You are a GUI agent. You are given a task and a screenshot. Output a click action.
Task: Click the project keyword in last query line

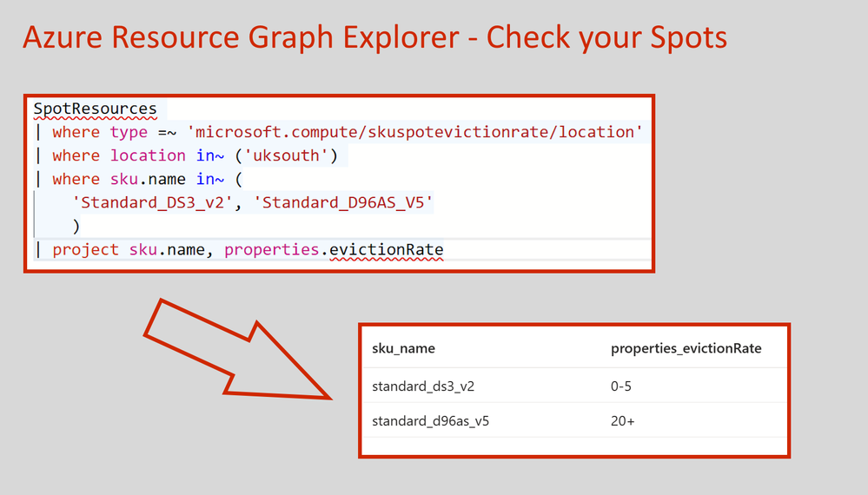(85, 250)
